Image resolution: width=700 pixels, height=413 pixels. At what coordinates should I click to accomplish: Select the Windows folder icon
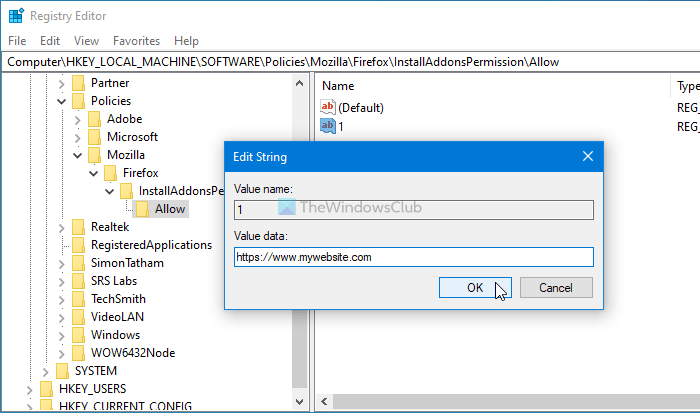[79, 335]
